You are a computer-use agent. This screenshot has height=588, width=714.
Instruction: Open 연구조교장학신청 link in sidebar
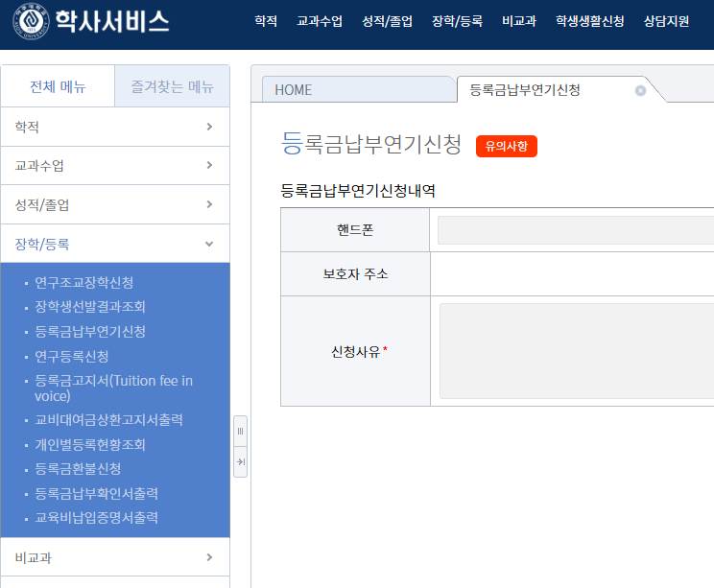click(83, 282)
